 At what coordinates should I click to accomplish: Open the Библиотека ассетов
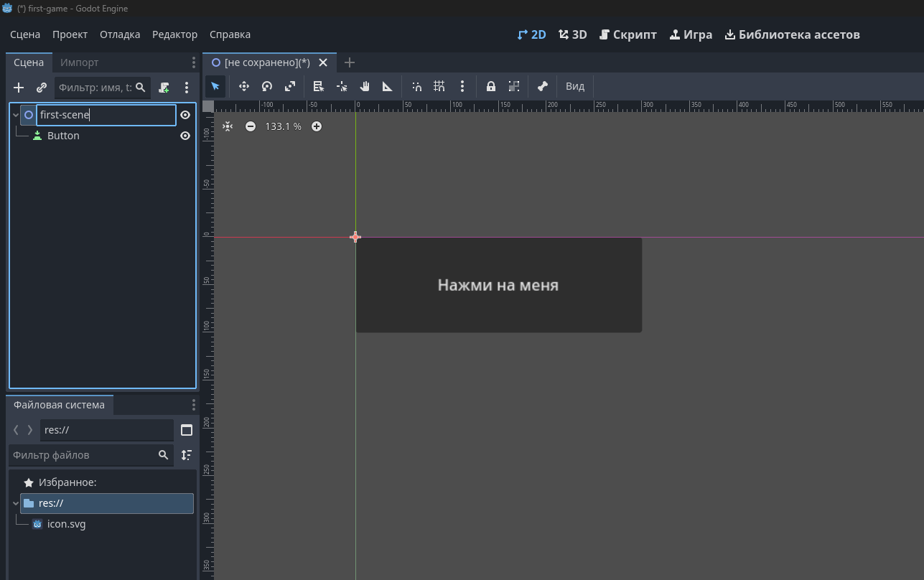point(792,34)
